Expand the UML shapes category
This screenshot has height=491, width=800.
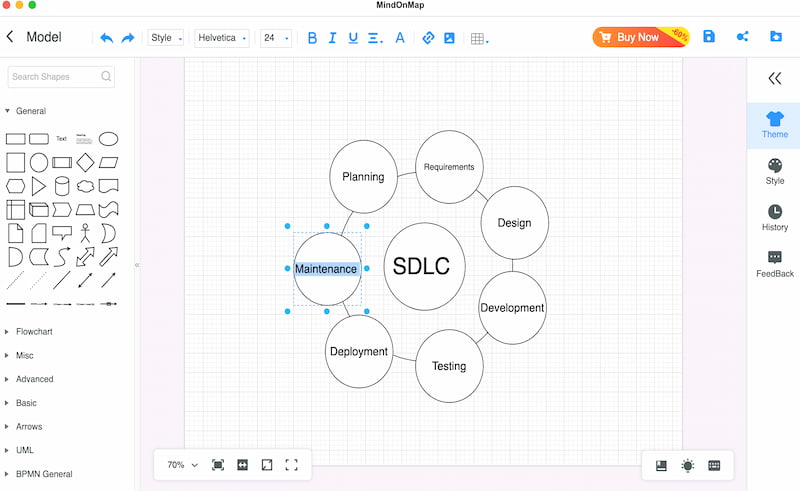click(x=7, y=450)
